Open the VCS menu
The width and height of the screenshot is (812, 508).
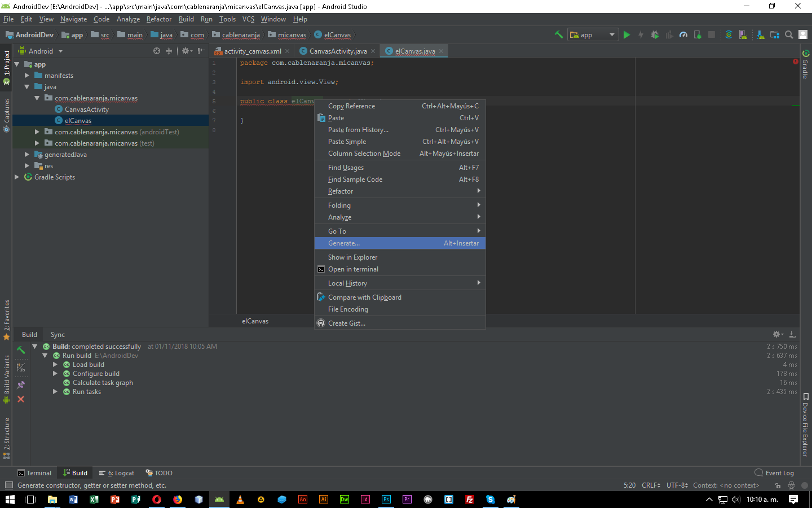point(248,19)
